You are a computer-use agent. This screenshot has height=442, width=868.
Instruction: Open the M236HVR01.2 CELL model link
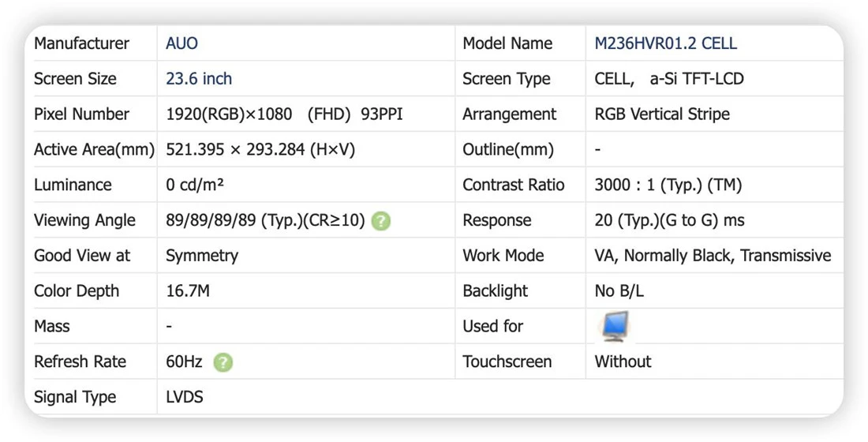tap(665, 43)
